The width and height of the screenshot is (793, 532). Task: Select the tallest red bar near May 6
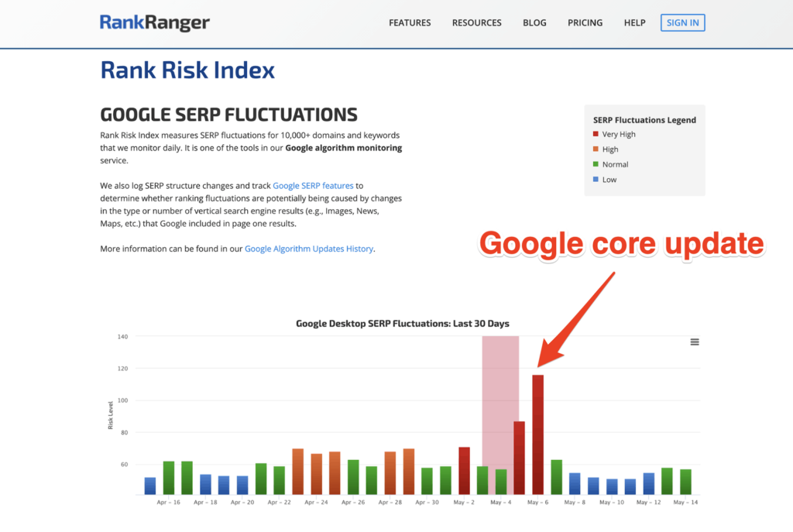click(537, 434)
